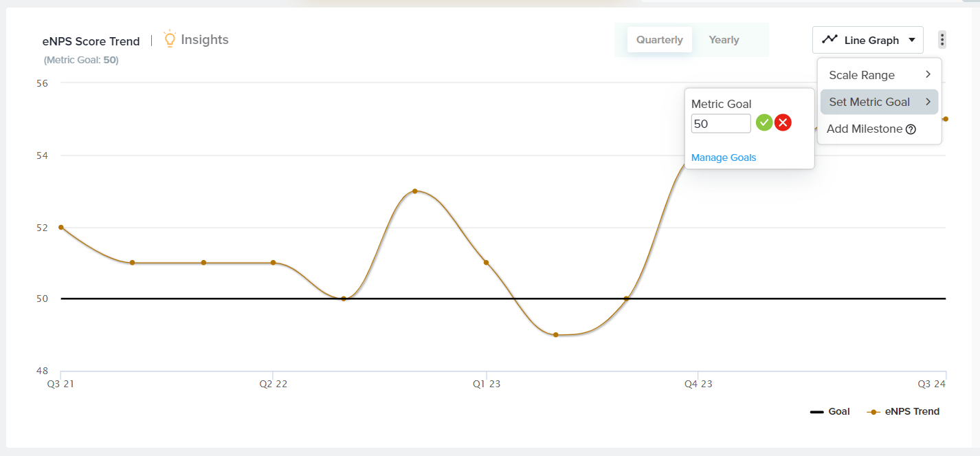Select Add Milestone menu item

click(x=865, y=129)
